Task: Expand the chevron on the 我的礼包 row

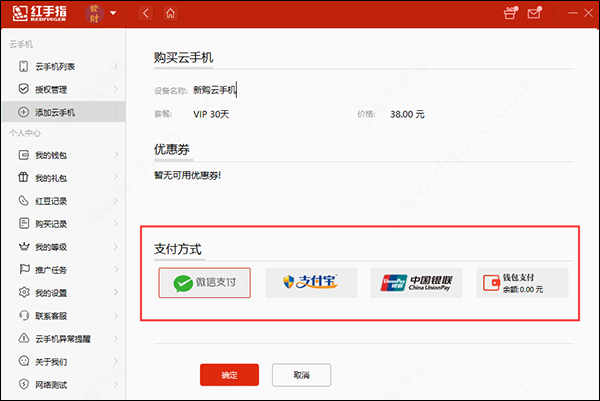Action: (116, 178)
